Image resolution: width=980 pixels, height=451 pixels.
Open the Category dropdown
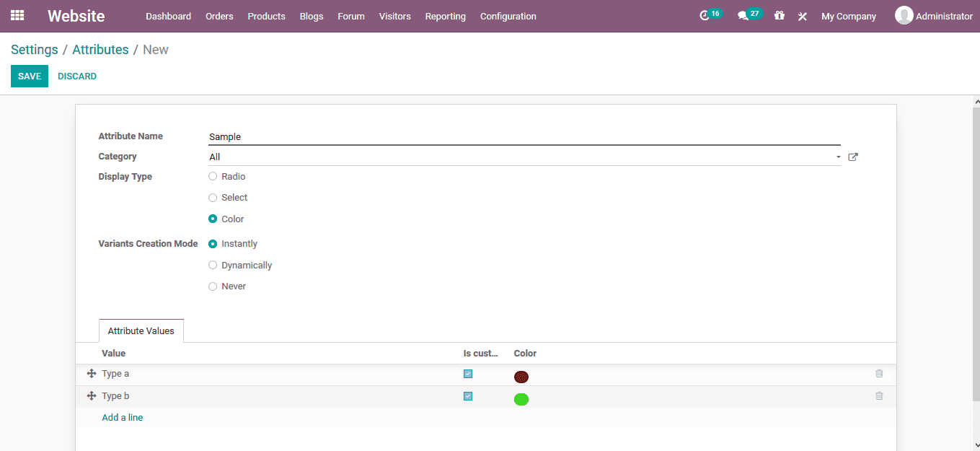(x=837, y=157)
